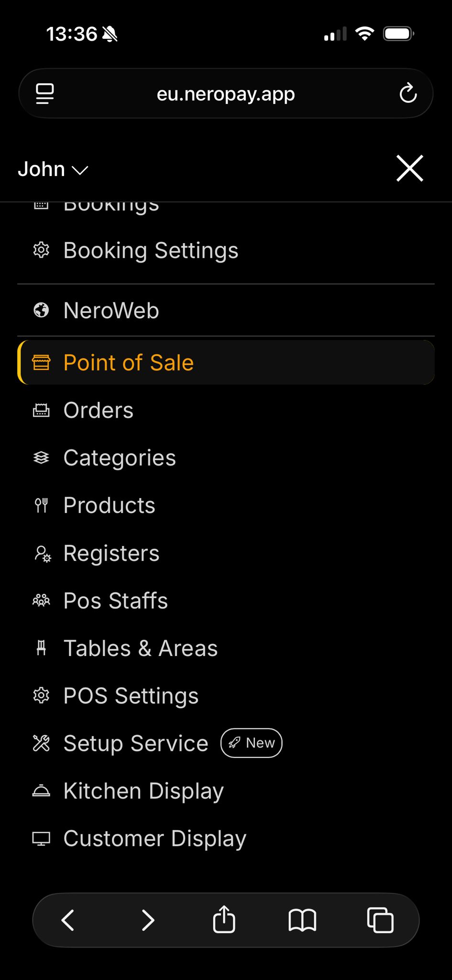Image resolution: width=452 pixels, height=980 pixels.
Task: Tap the Safari share icon
Action: [x=224, y=920]
